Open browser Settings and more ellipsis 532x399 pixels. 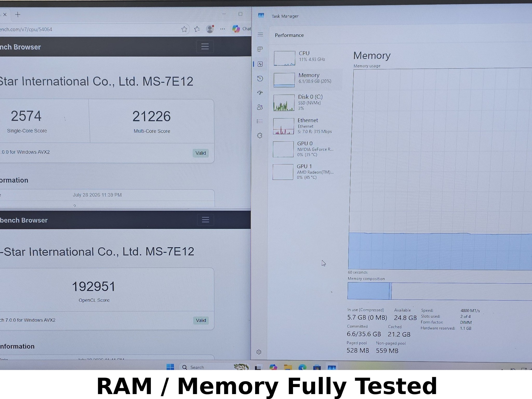[223, 29]
